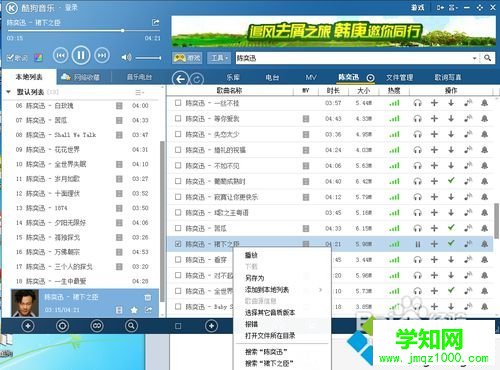Switch to the 网络收藏 tab
Viewport: 500px width, 370px height.
[80, 77]
